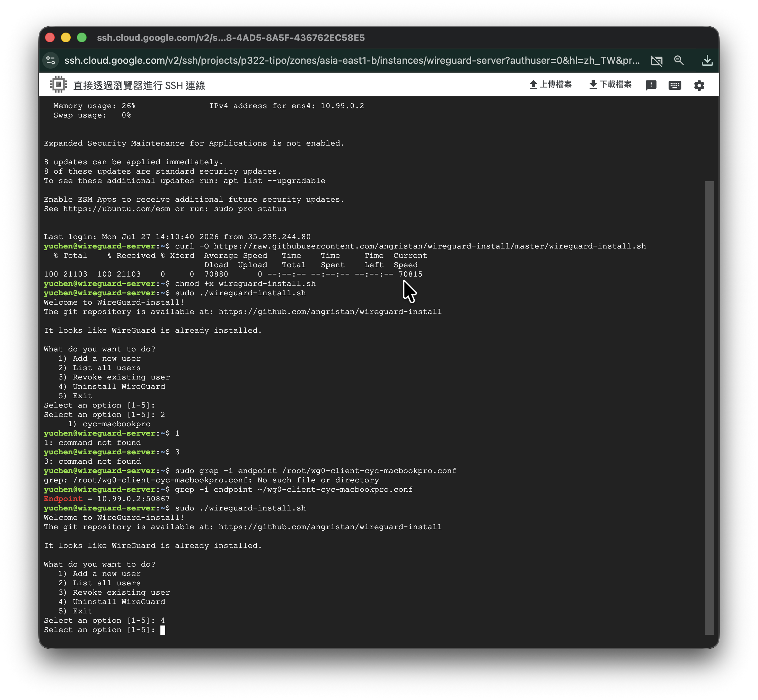The width and height of the screenshot is (758, 700).
Task: Click 'sudo grep -i endpoint /root' command
Action: pyautogui.click(x=316, y=471)
